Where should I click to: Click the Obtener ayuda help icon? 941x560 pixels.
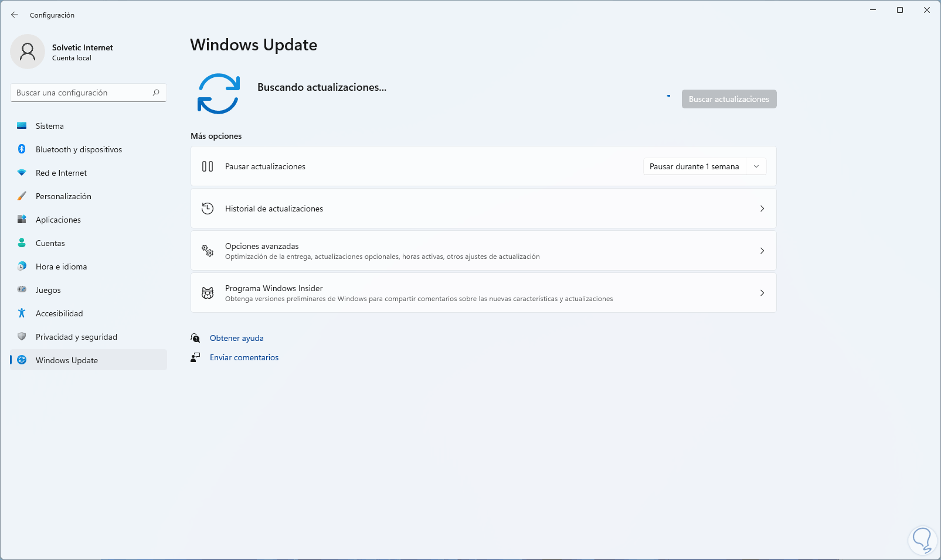[x=195, y=338]
